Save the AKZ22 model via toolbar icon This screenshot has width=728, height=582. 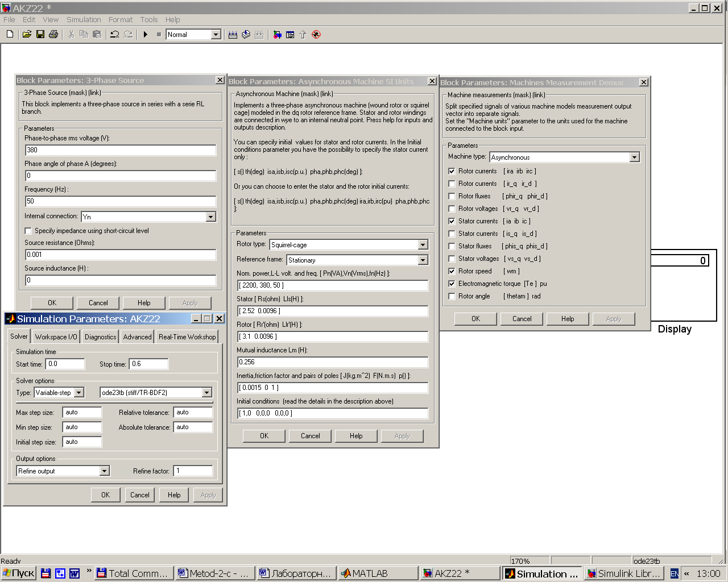click(x=40, y=35)
